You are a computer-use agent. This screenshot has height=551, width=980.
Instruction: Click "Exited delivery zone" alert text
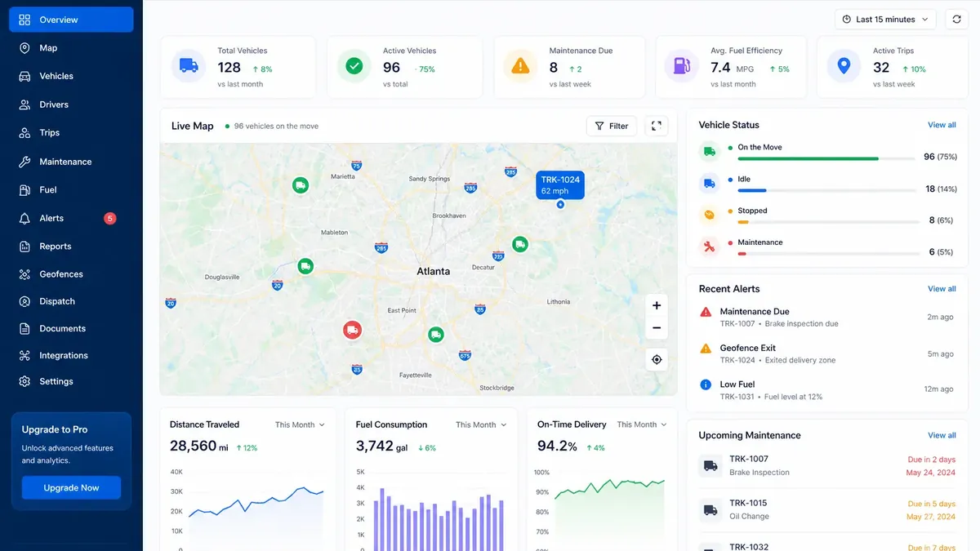800,360
